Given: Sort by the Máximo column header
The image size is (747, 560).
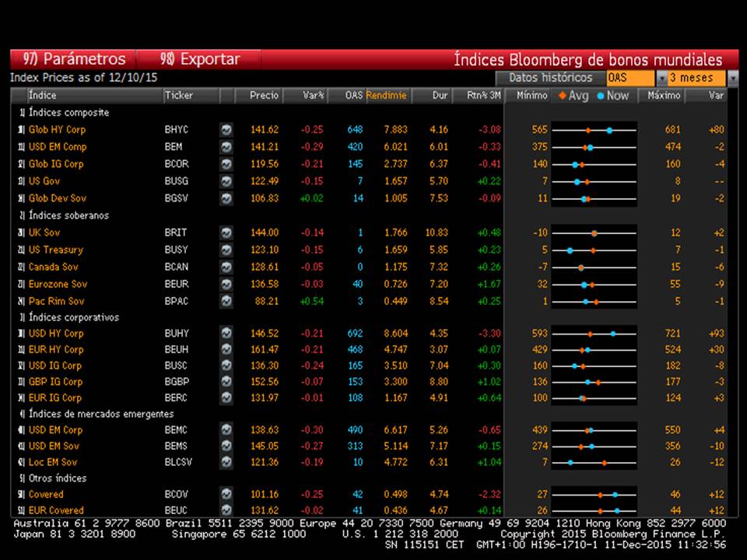Looking at the screenshot, I should pos(661,95).
